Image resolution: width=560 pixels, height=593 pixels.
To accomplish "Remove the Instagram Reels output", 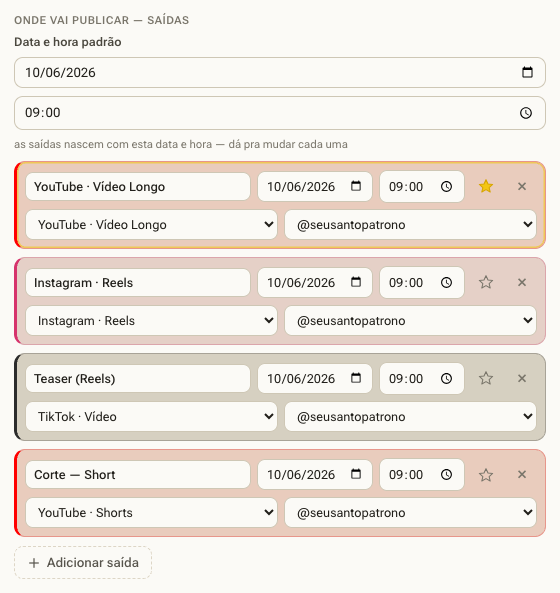I will [x=522, y=283].
